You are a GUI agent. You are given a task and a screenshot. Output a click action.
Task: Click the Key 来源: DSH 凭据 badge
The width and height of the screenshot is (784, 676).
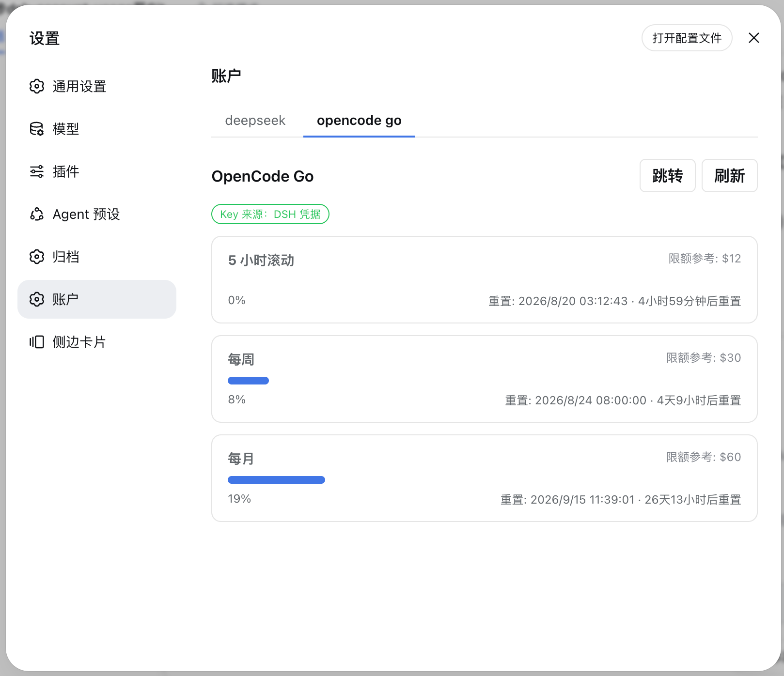[x=270, y=214]
